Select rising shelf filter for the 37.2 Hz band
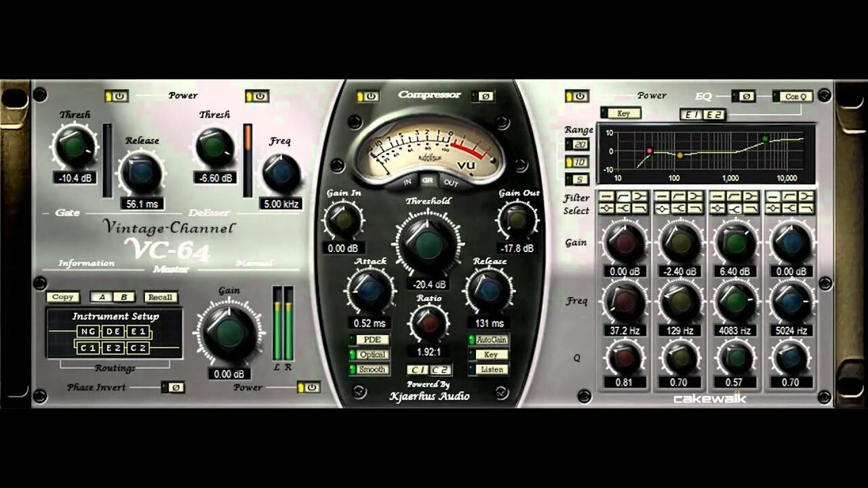868x488 pixels. point(623,196)
